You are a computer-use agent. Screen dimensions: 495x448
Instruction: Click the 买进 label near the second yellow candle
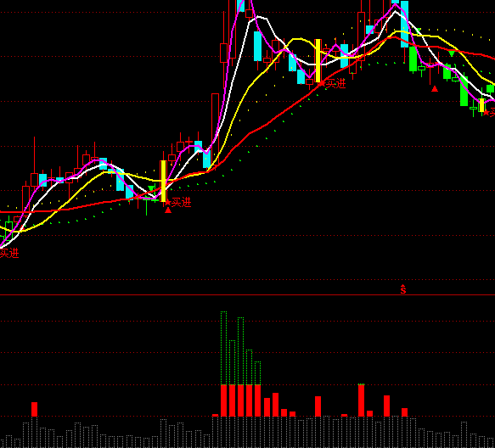[x=335, y=84]
